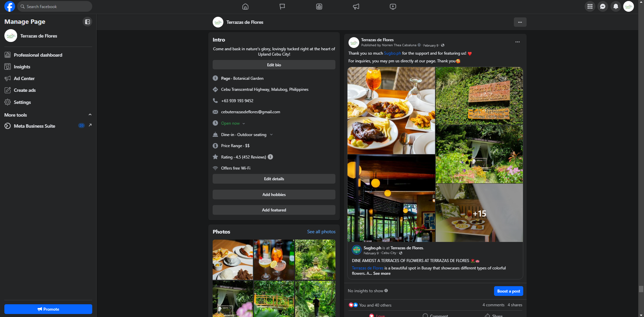Click the Add featured button

pyautogui.click(x=274, y=210)
